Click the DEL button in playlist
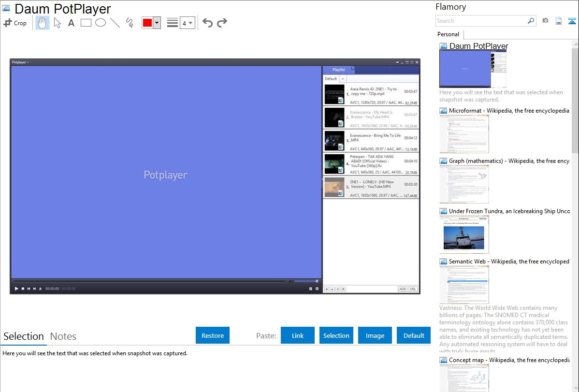The image size is (579, 392). click(x=413, y=289)
